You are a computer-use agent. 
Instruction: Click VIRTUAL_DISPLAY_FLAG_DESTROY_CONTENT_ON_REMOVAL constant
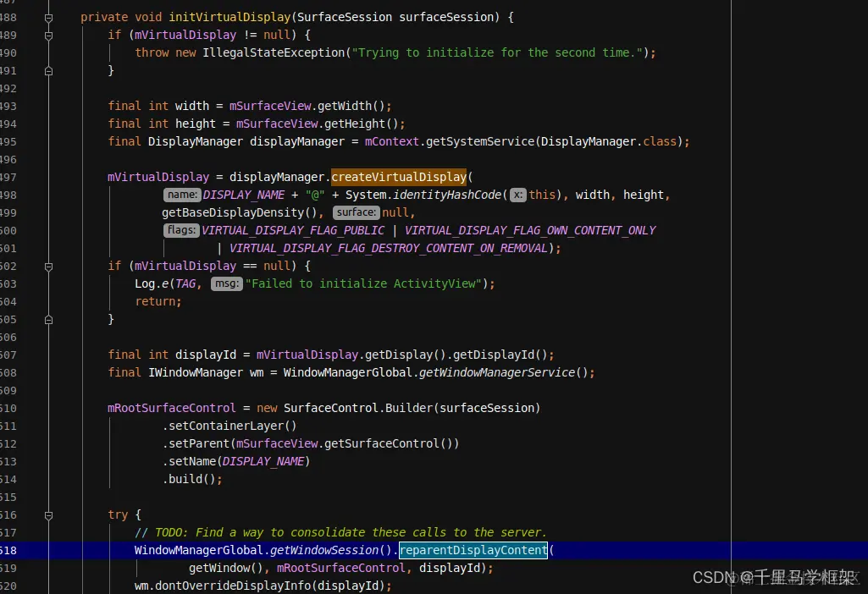[x=389, y=248]
